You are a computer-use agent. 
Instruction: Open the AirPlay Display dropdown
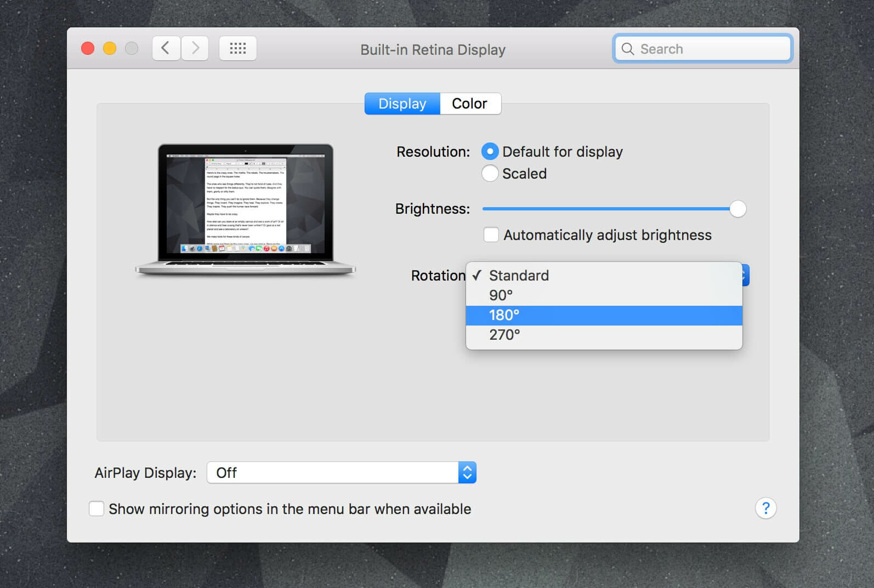tap(342, 472)
